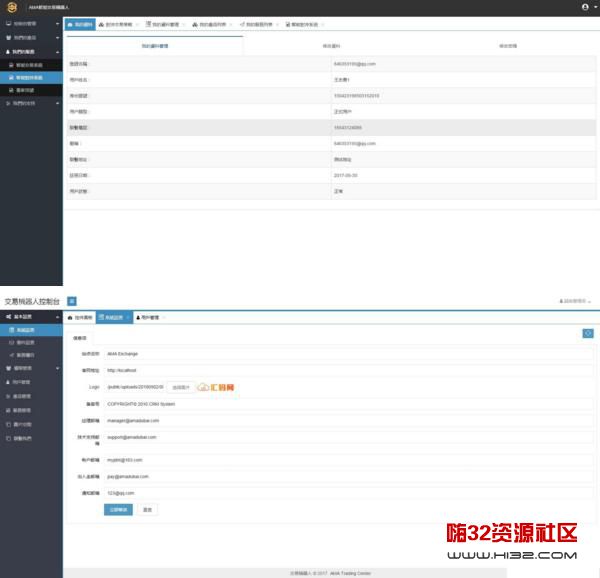Screen dimensions: 600x578
Task: Open the home icon tab in the lower console
Action: [83, 318]
